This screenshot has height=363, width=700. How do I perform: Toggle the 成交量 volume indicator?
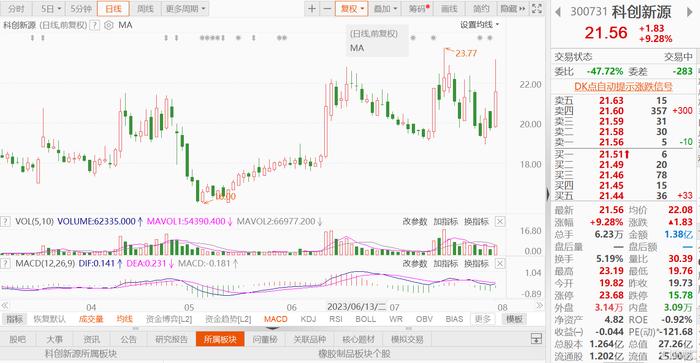tap(91, 319)
